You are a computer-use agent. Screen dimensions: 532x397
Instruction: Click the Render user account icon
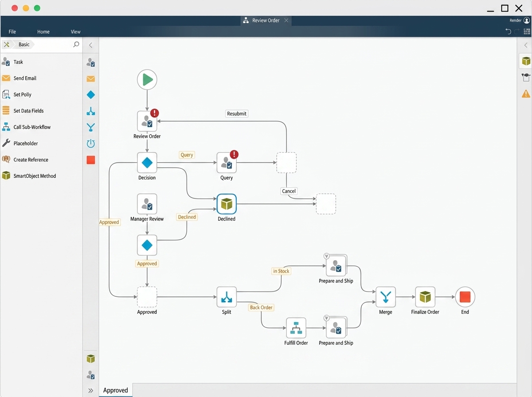(527, 20)
